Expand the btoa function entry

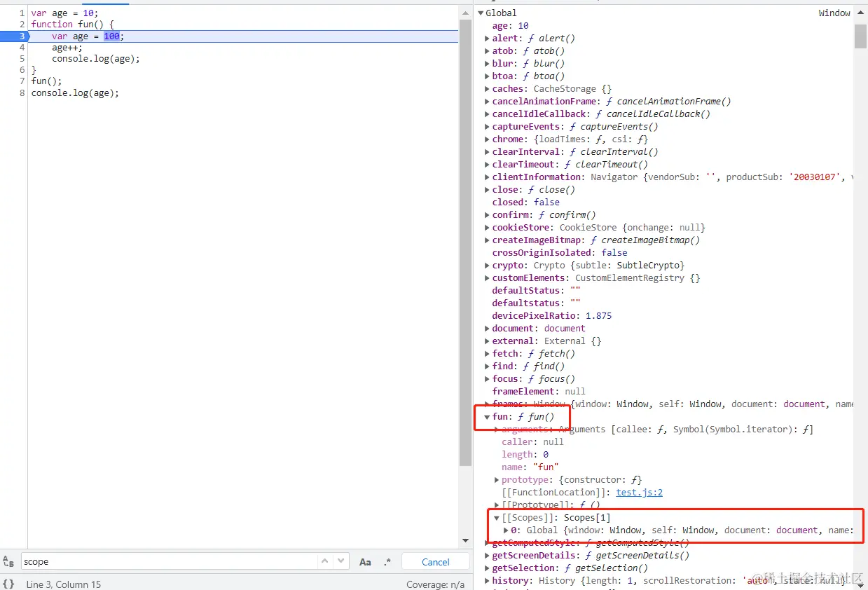[488, 76]
